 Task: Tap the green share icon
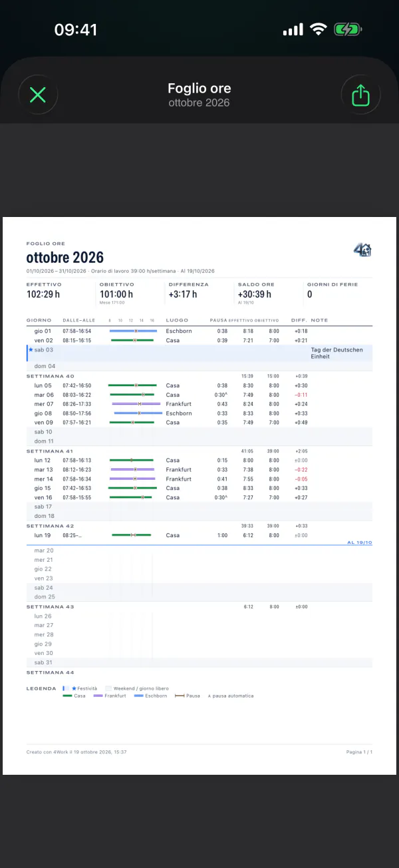(360, 95)
